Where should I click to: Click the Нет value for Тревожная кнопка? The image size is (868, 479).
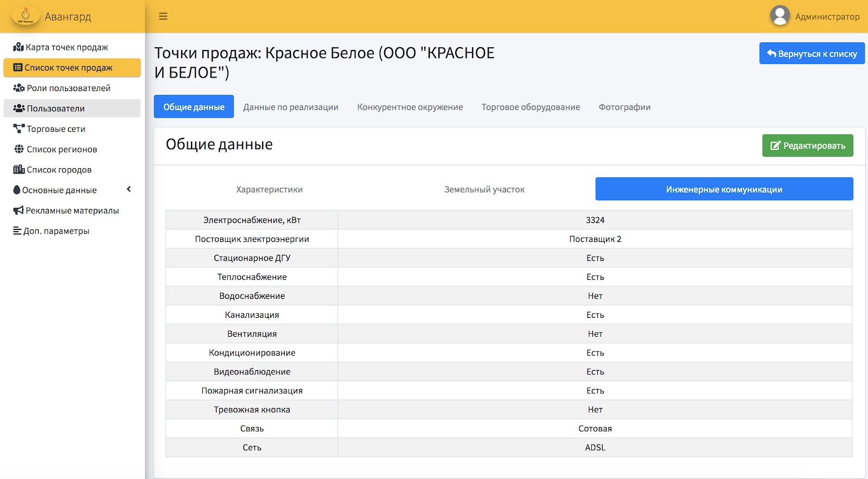(595, 410)
